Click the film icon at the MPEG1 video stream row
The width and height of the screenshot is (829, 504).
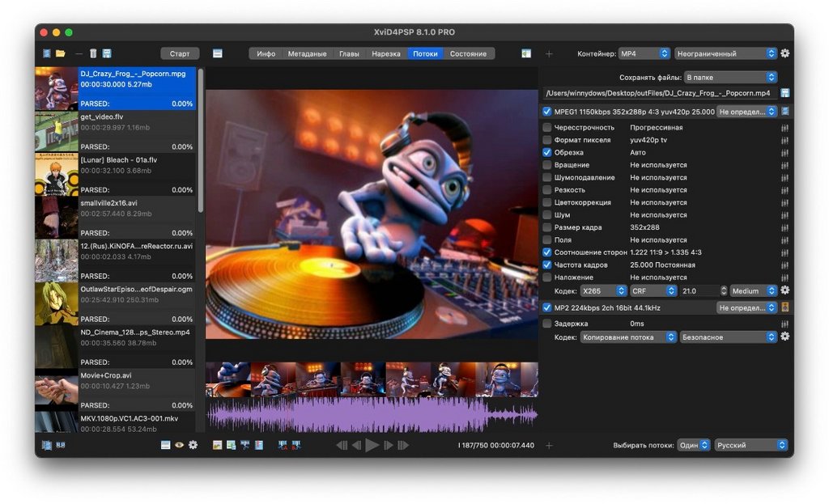(785, 112)
